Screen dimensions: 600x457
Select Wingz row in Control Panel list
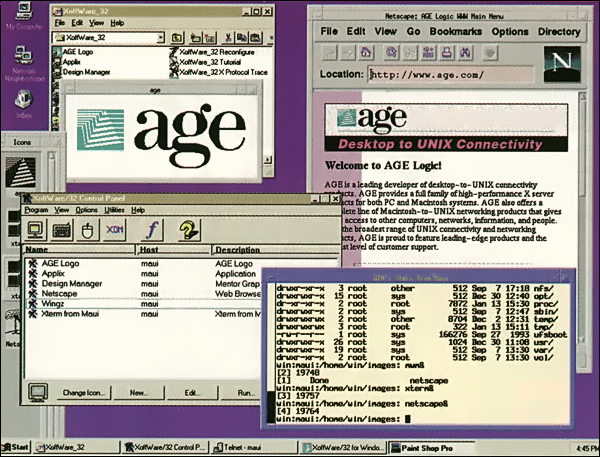click(143, 304)
